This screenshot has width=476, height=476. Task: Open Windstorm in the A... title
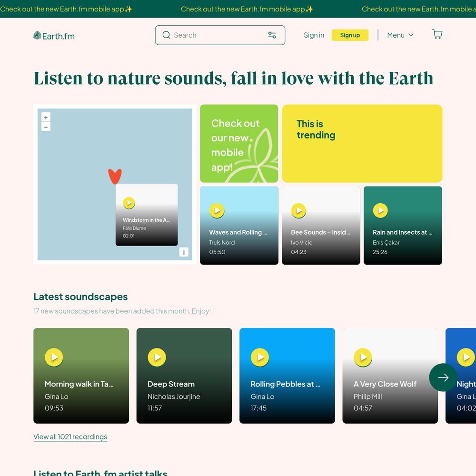146,220
